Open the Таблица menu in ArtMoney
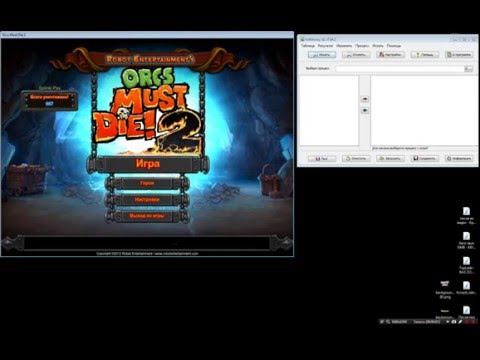 (308, 46)
